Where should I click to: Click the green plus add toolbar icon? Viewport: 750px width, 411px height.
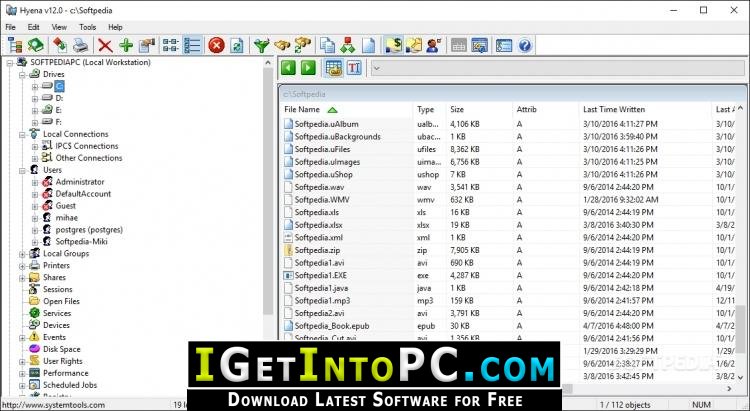[x=125, y=45]
